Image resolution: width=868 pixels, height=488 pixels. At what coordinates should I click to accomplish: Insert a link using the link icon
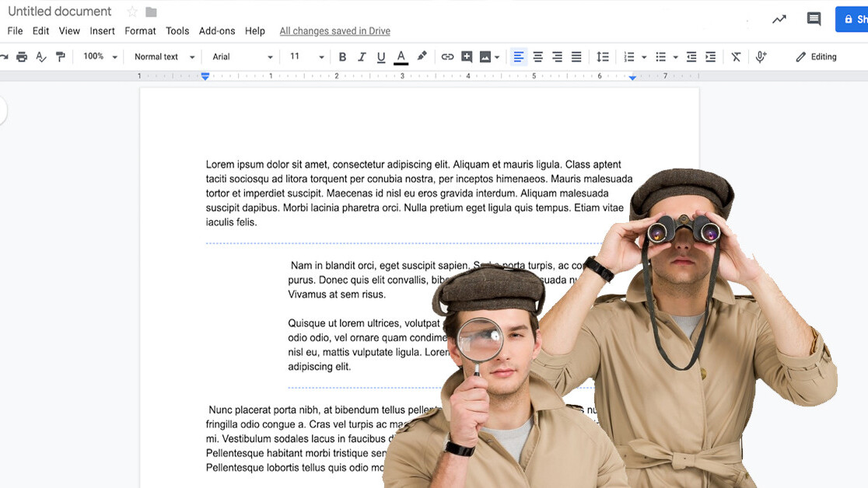point(447,57)
